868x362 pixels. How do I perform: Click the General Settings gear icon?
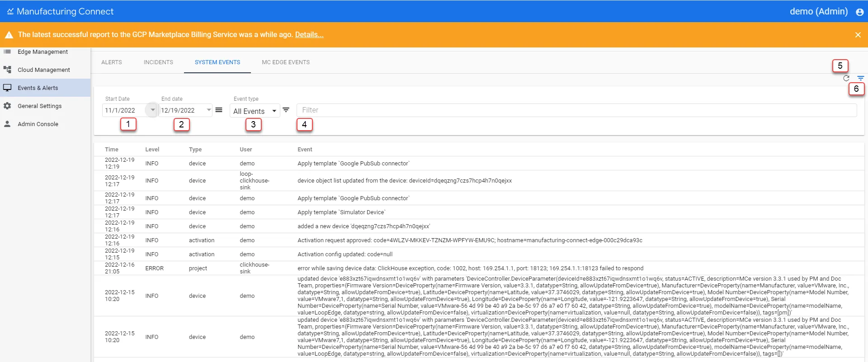[7, 106]
